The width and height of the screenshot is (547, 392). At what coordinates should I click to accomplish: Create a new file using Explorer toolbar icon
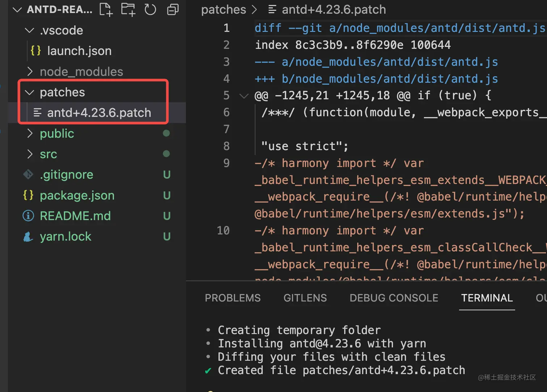[106, 10]
